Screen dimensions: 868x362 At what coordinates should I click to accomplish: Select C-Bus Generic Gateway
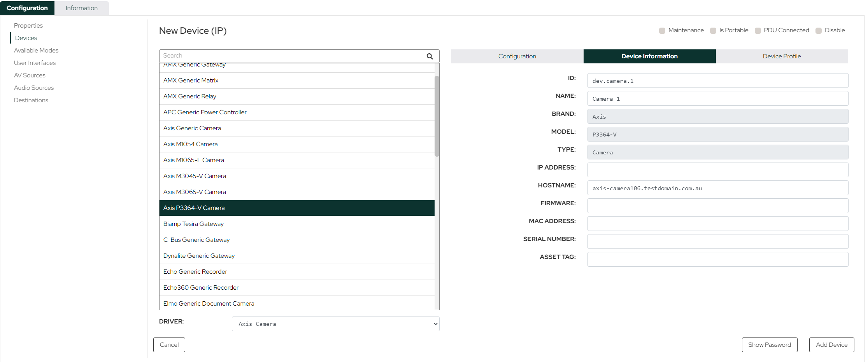[x=297, y=240]
